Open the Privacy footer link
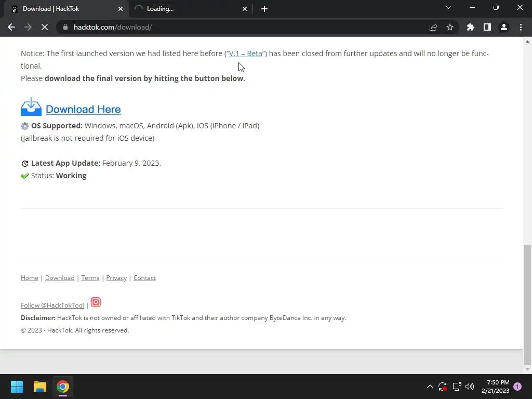 (x=116, y=278)
